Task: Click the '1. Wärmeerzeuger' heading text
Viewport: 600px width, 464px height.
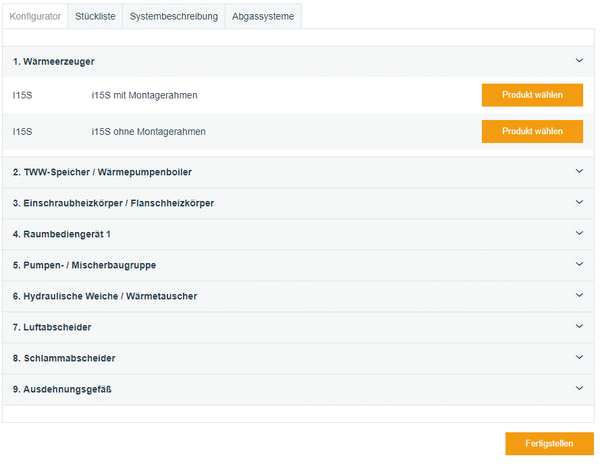Action: coord(54,61)
